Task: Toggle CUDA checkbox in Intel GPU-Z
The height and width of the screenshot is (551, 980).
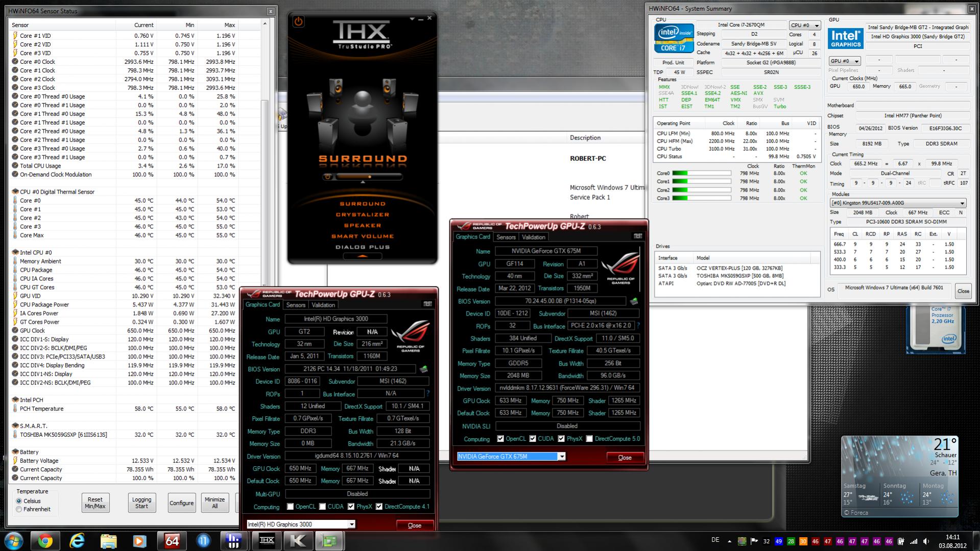Action: point(322,507)
